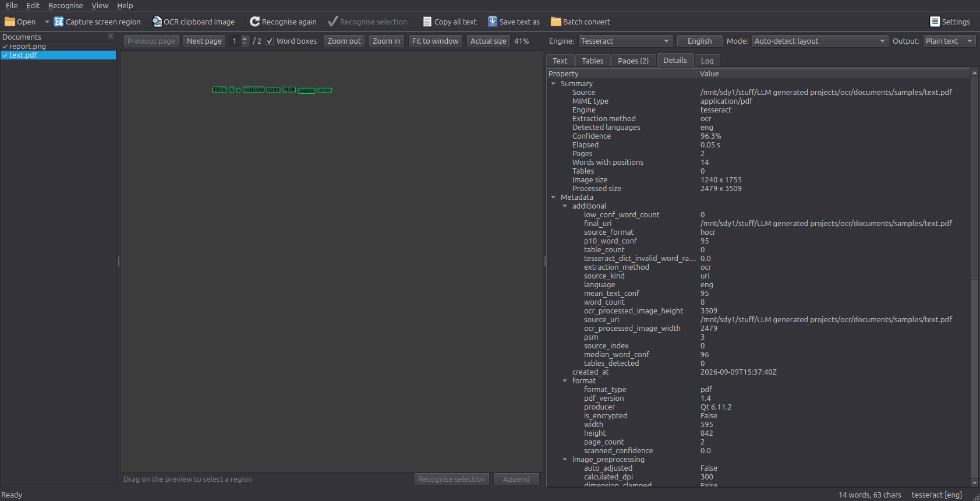Open the Recognise menu
Image resolution: width=980 pixels, height=501 pixels.
[65, 5]
